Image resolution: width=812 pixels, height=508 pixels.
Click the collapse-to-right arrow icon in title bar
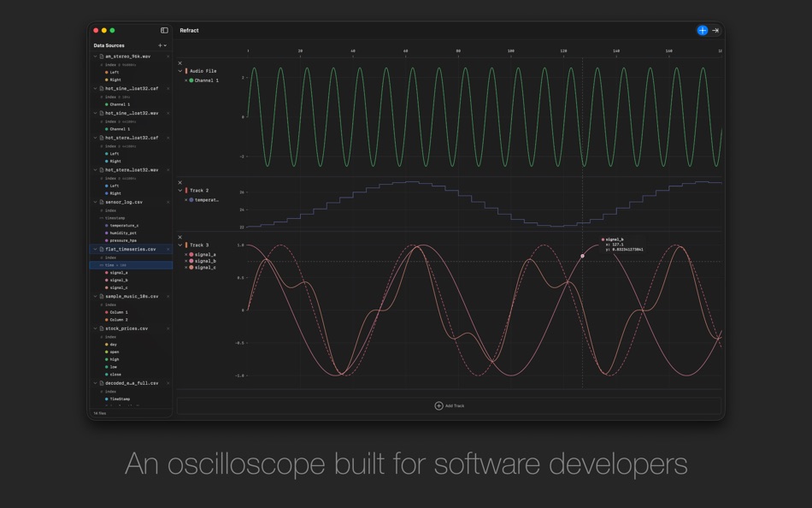click(715, 31)
